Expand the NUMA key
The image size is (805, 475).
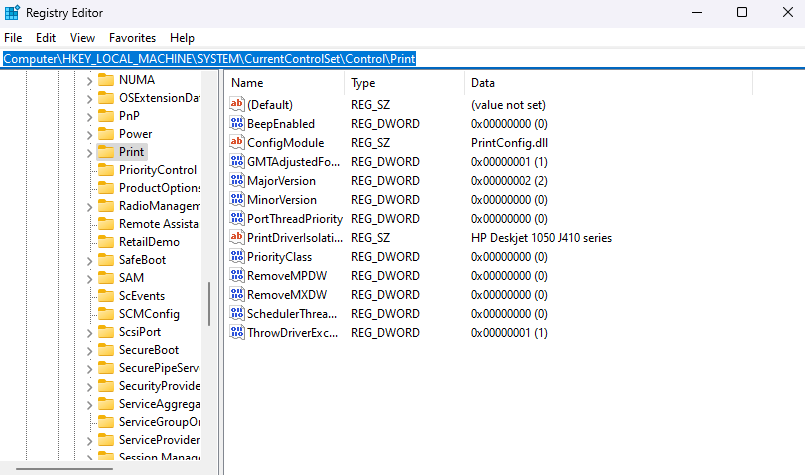pos(89,81)
